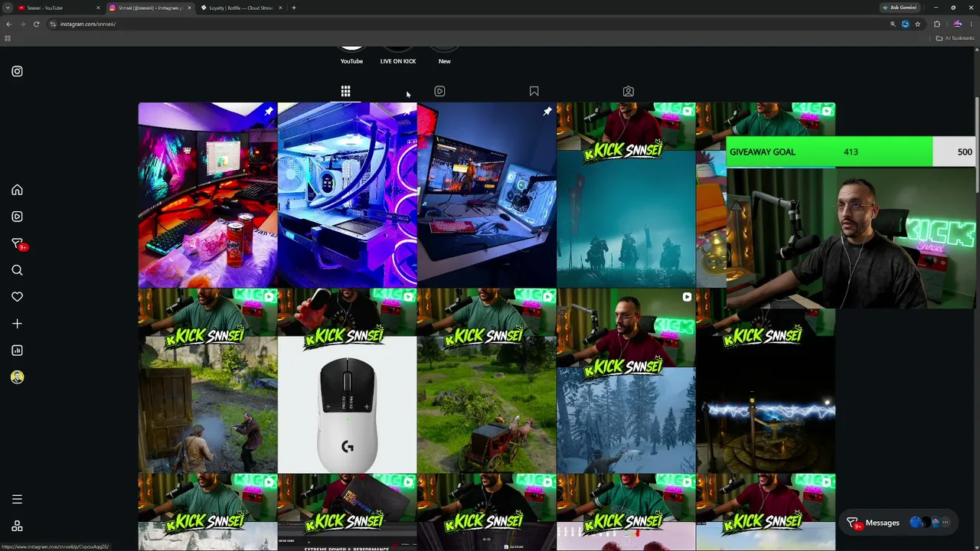Open the Messages floating button
The height and width of the screenshot is (551, 980).
[898, 523]
